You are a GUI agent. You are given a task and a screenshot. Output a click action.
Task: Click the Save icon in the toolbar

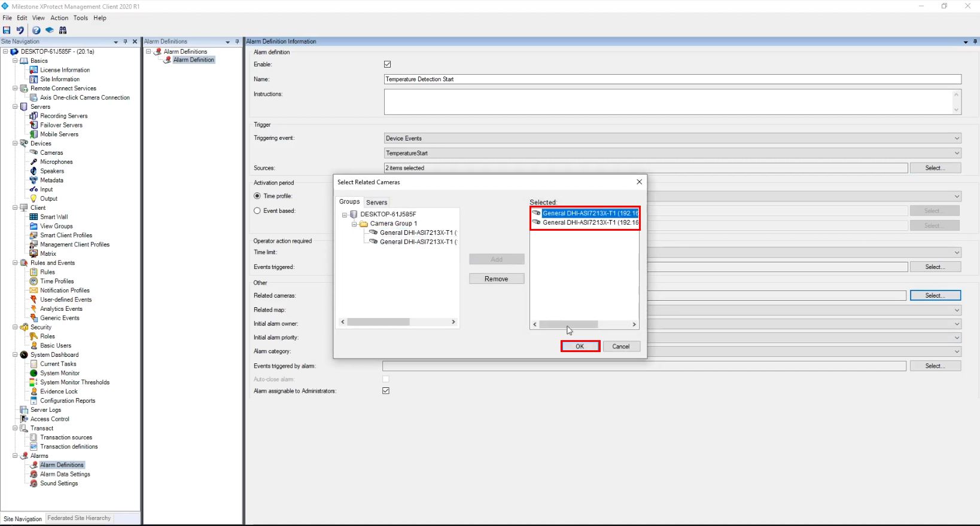click(7, 30)
